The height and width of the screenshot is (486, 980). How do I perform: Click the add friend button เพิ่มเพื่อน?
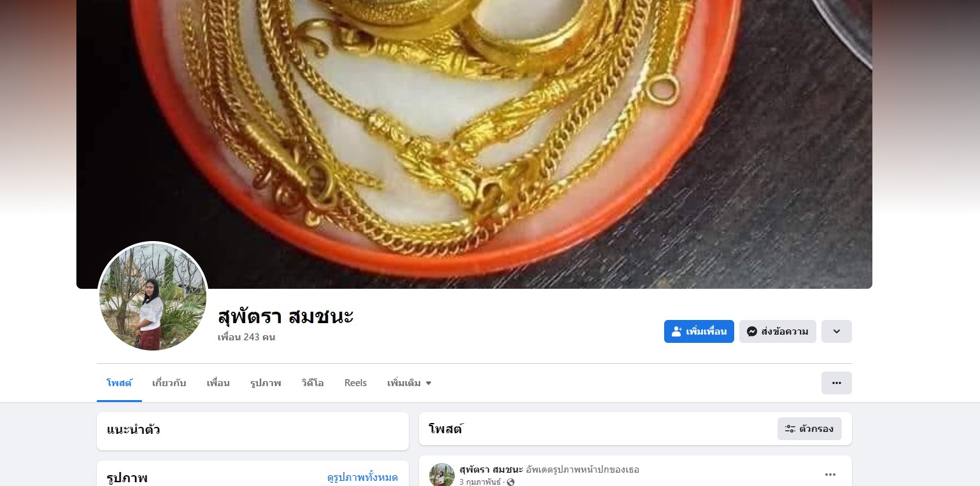(699, 331)
